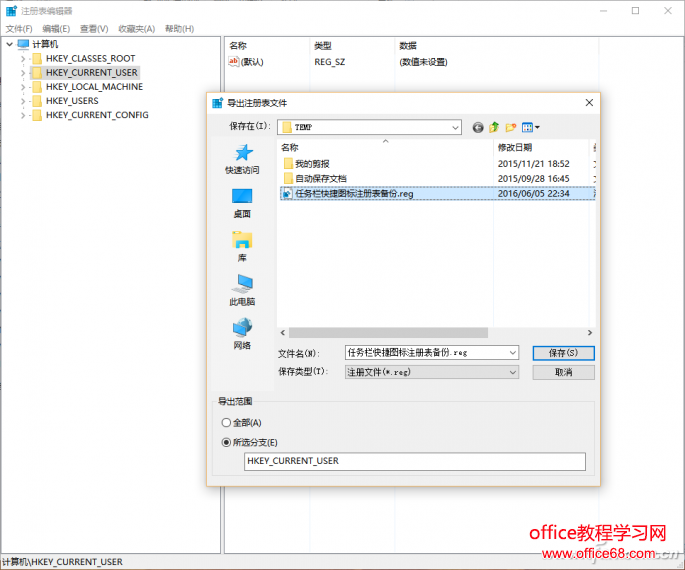685x570 pixels.
Task: Select HKEY_LOCAL_MACHINE in the registry tree
Action: pyautogui.click(x=94, y=87)
